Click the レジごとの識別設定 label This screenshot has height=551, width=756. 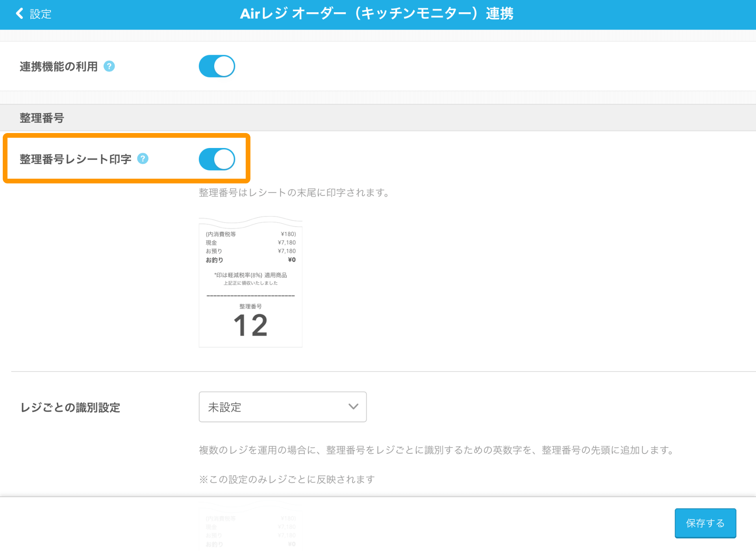pyautogui.click(x=70, y=407)
